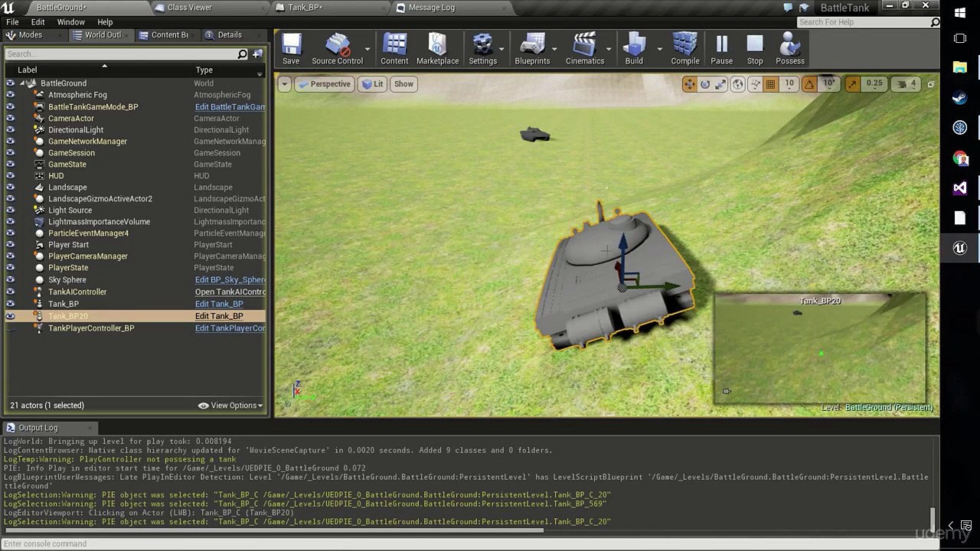This screenshot has width=980, height=551.
Task: Open Visual Studio from the Windows taskbar
Action: 960,188
